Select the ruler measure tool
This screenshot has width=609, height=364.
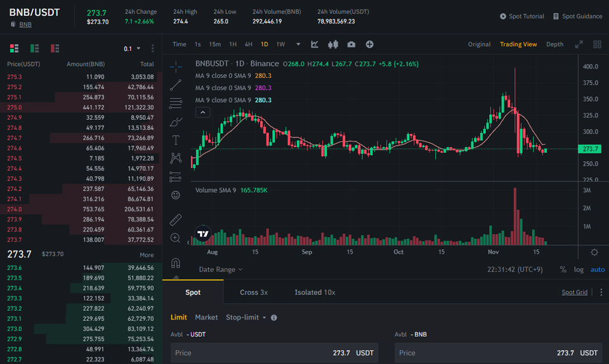click(176, 219)
